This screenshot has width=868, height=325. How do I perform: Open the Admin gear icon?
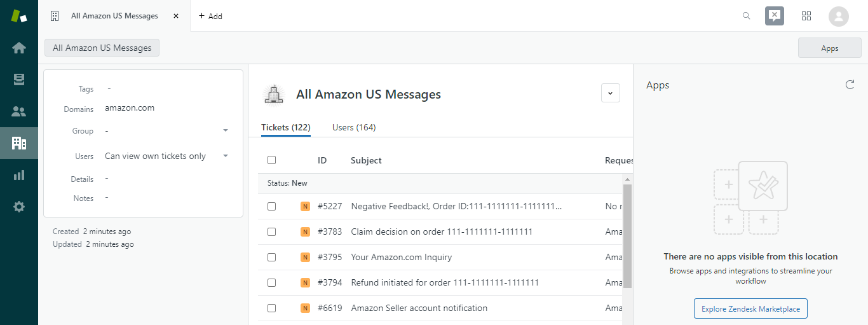(x=19, y=207)
